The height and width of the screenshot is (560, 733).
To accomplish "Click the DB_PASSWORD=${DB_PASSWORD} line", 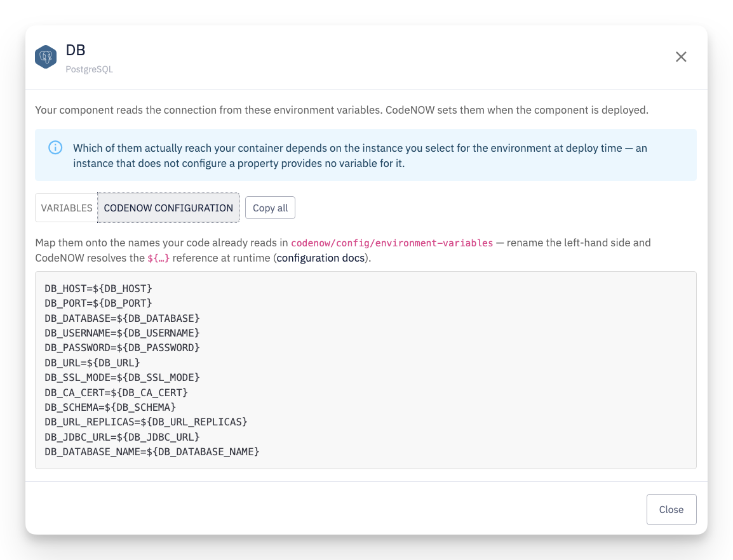I will pyautogui.click(x=122, y=348).
